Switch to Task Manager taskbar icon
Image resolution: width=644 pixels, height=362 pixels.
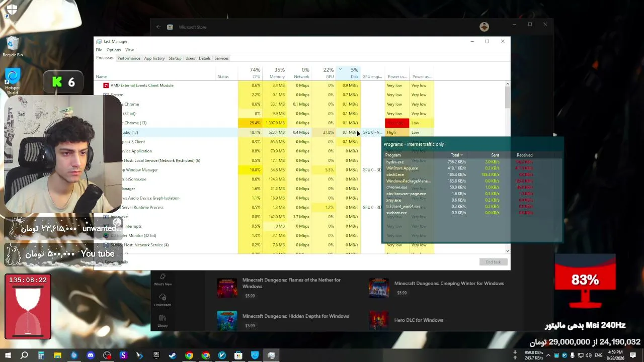pyautogui.click(x=271, y=355)
